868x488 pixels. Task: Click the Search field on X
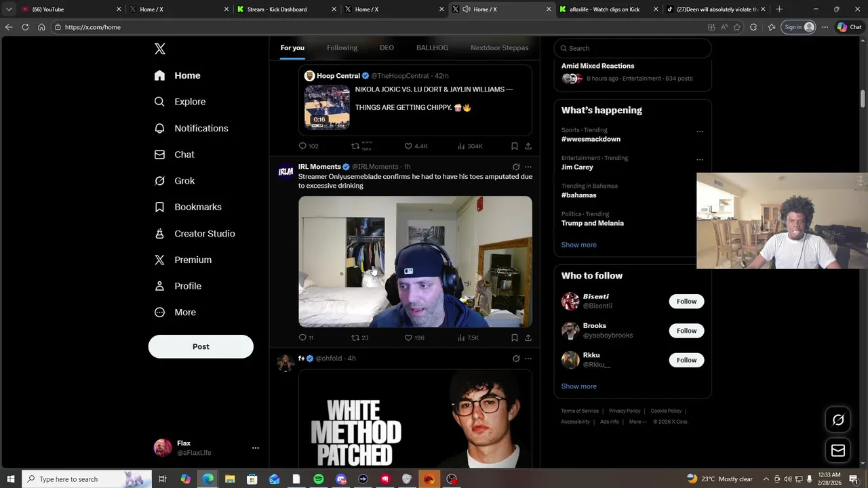coord(632,48)
